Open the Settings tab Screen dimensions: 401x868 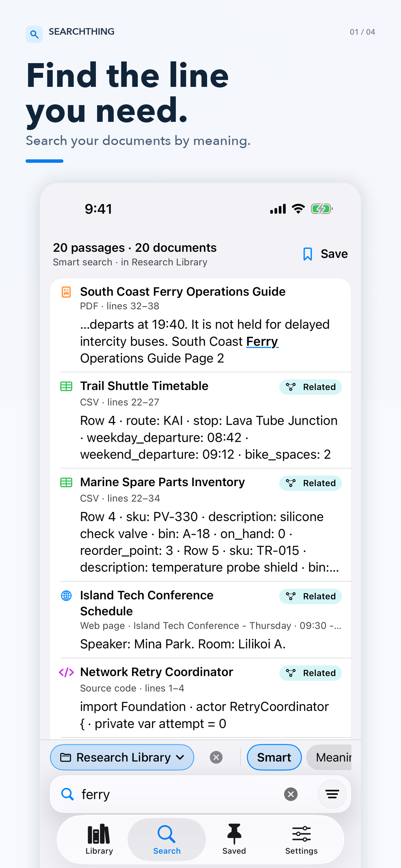pyautogui.click(x=301, y=839)
